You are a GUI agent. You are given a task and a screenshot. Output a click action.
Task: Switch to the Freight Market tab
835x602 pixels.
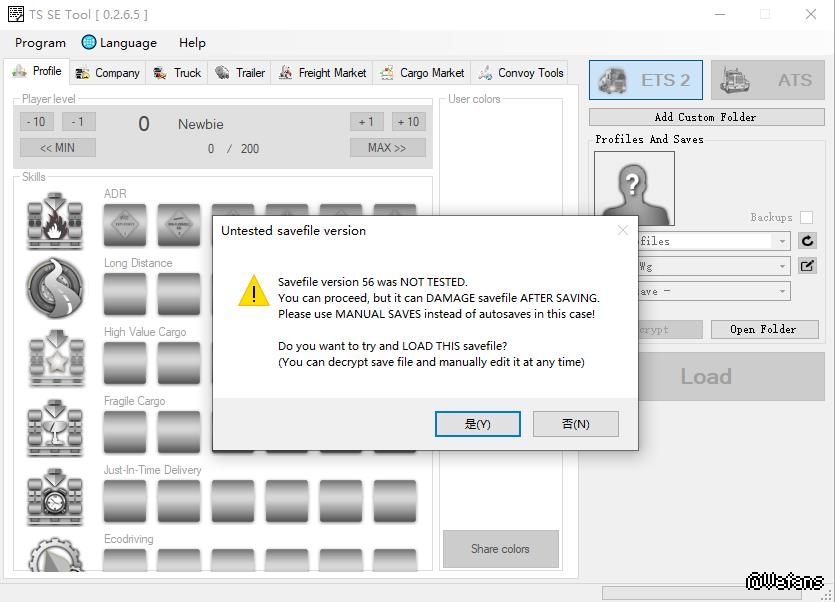coord(322,72)
